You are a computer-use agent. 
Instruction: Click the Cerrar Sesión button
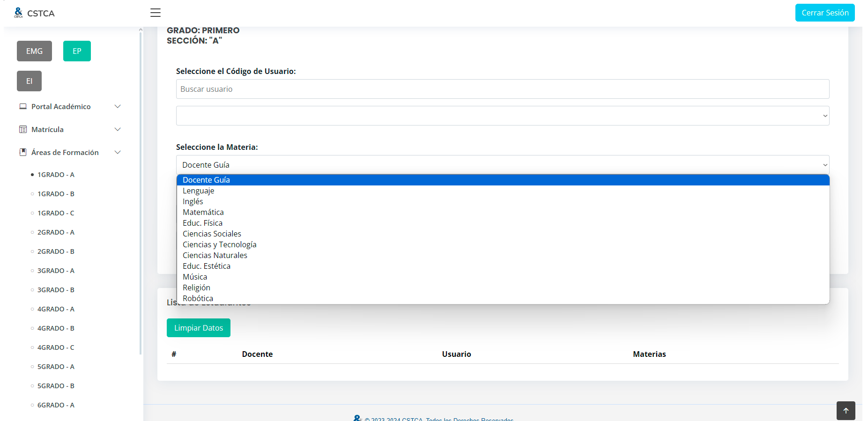[824, 13]
